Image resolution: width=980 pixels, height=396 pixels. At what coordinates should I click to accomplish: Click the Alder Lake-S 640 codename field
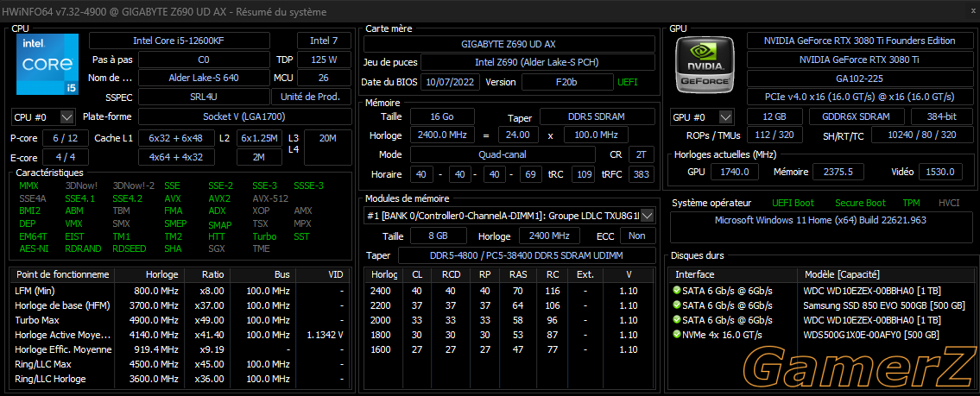tap(204, 78)
